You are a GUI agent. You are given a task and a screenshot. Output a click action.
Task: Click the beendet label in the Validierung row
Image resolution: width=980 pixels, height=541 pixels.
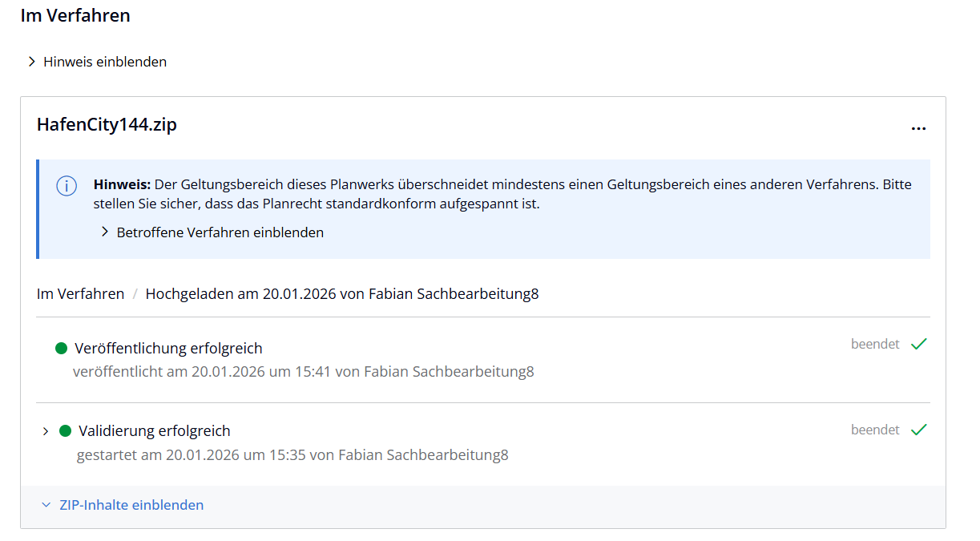[875, 430]
